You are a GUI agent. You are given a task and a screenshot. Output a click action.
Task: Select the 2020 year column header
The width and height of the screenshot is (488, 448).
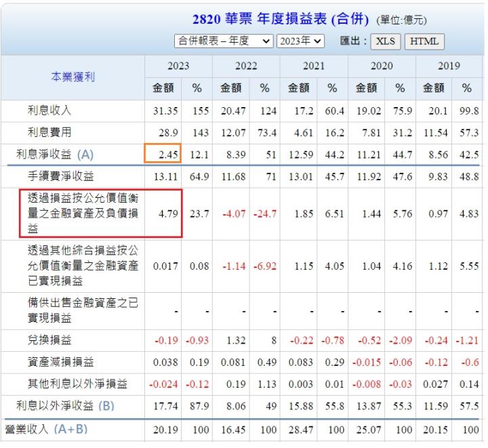point(382,66)
